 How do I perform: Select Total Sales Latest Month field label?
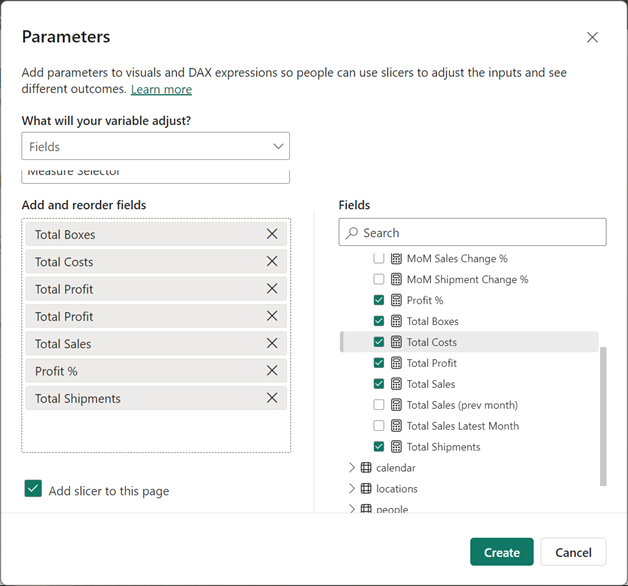tap(463, 425)
